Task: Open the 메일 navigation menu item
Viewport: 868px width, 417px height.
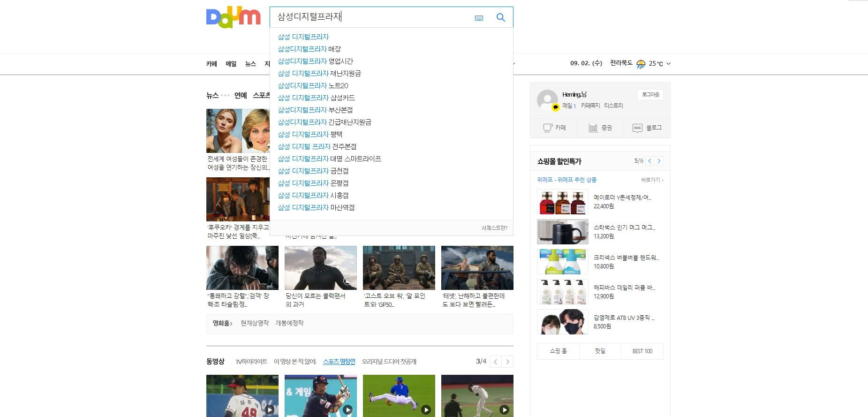Action: coord(231,64)
